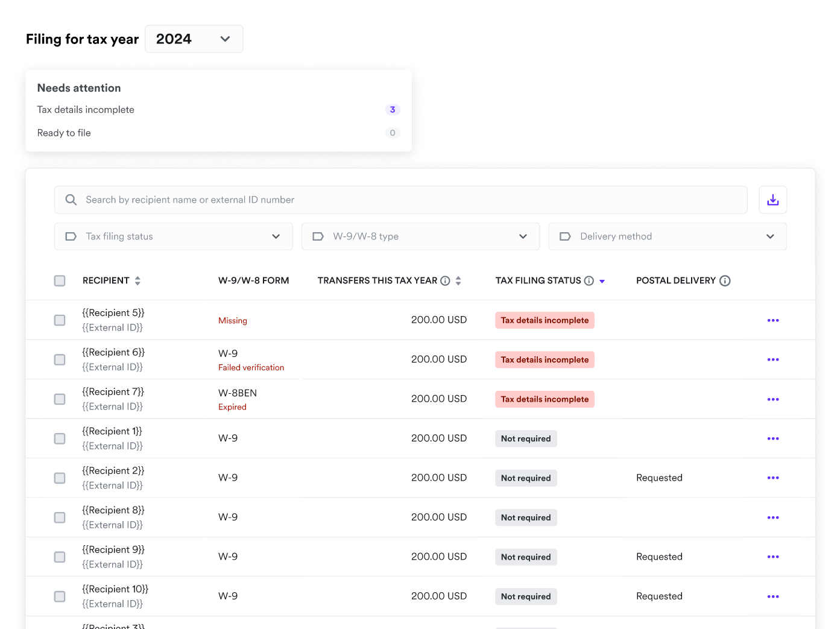Open three-dot menu for Recipient 2
This screenshot has height=629, width=840.
click(772, 478)
